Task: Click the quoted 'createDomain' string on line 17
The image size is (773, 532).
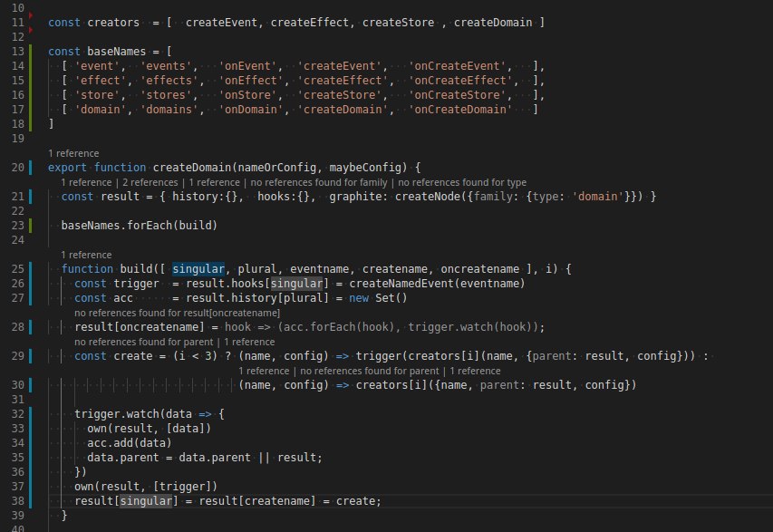Action: tap(343, 110)
